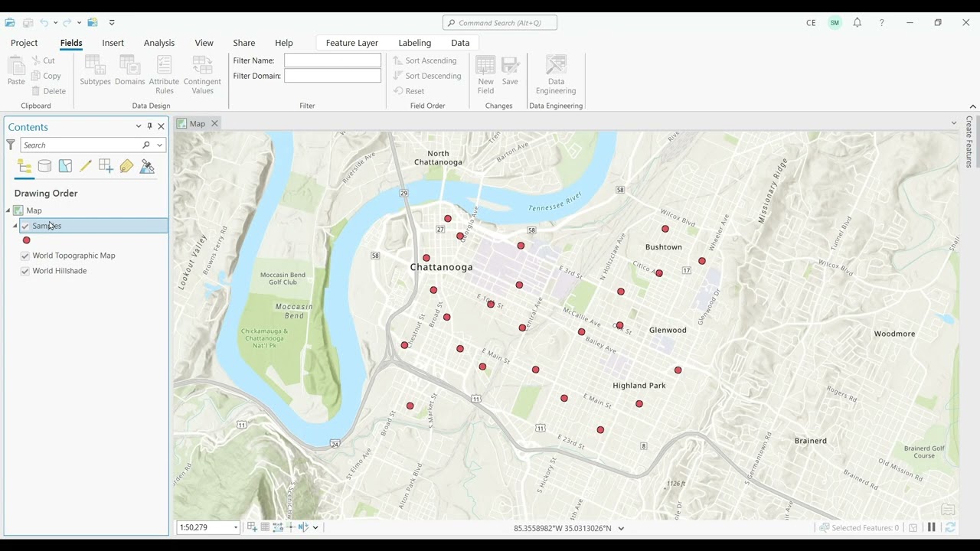Open snapping options dropdown in map footer
The height and width of the screenshot is (551, 980).
coord(315,527)
